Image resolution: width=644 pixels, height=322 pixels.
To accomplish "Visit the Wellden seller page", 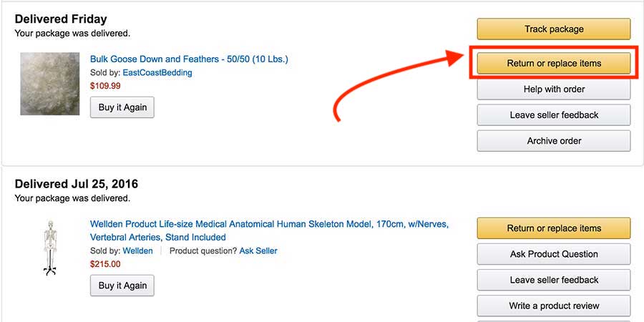I will 137,250.
